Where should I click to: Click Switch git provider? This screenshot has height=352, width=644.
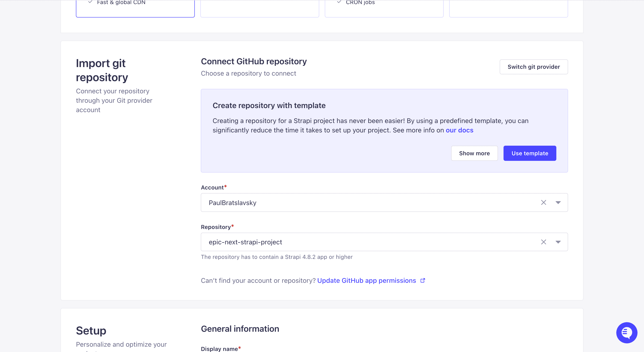click(533, 67)
